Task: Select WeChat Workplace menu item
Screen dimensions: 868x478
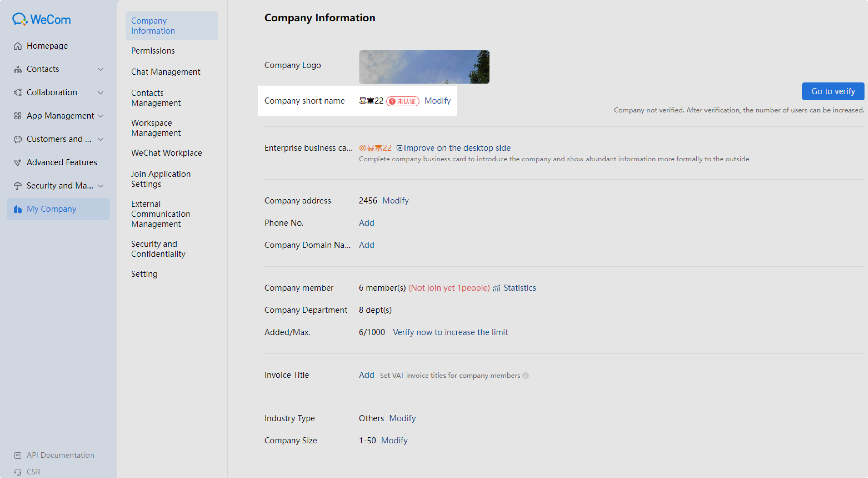Action: coord(166,153)
